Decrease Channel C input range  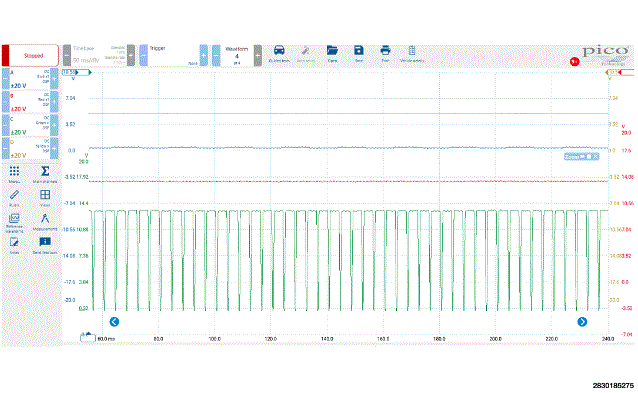[x=6, y=125]
